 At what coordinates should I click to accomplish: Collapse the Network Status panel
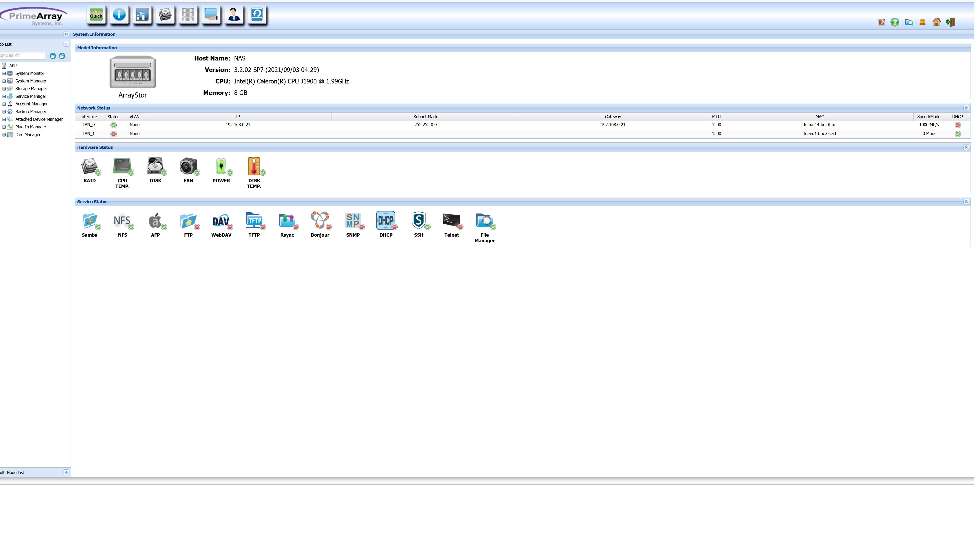click(966, 108)
